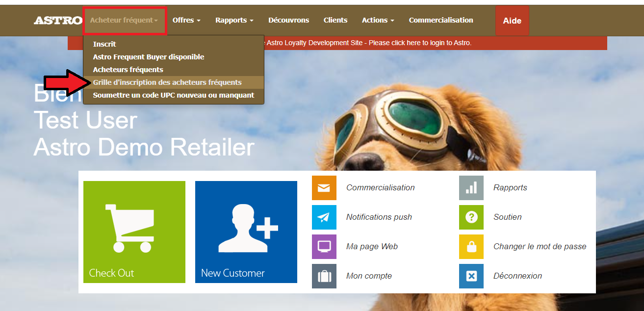Image resolution: width=644 pixels, height=311 pixels.
Task: Open the Actions dropdown menu
Action: coord(378,21)
